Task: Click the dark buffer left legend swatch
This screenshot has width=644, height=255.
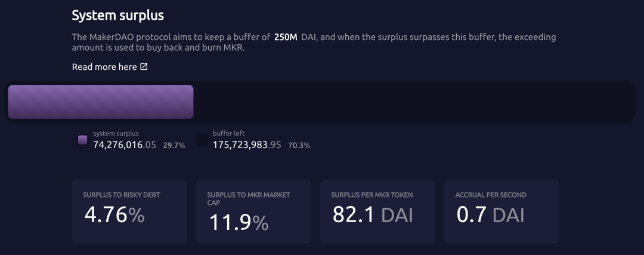Action: tap(202, 140)
